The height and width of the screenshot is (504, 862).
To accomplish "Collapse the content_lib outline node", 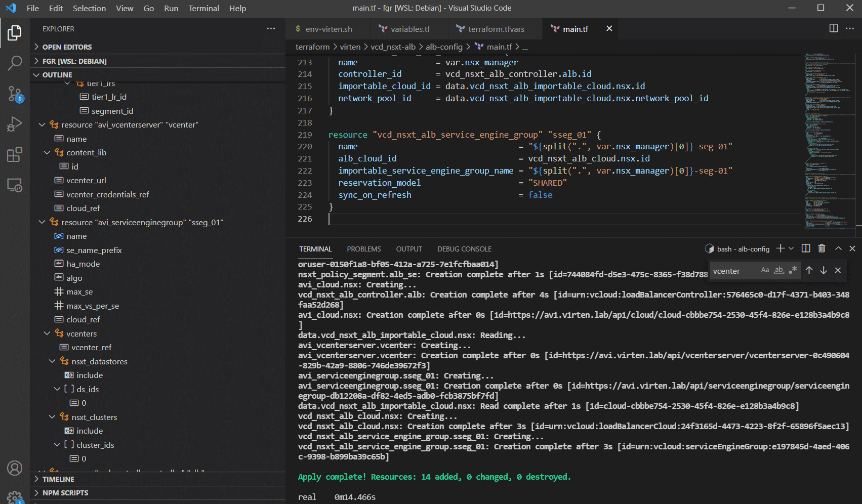I will [47, 152].
